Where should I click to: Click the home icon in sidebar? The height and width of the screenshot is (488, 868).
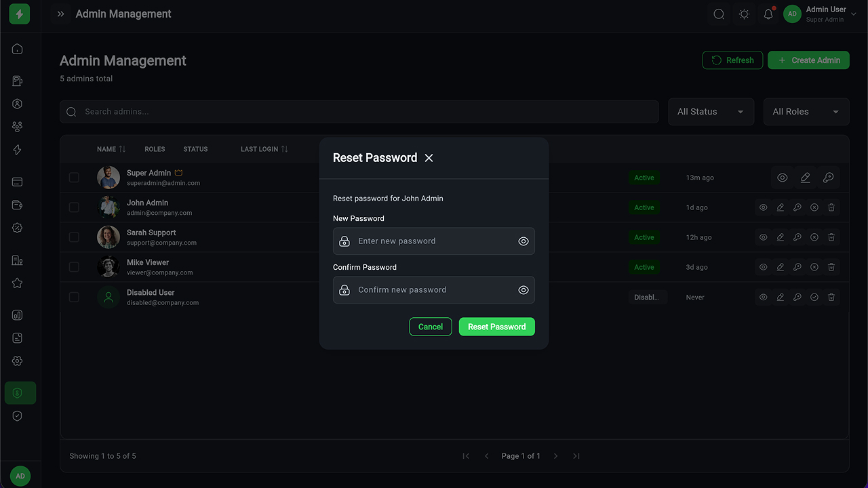(x=18, y=49)
